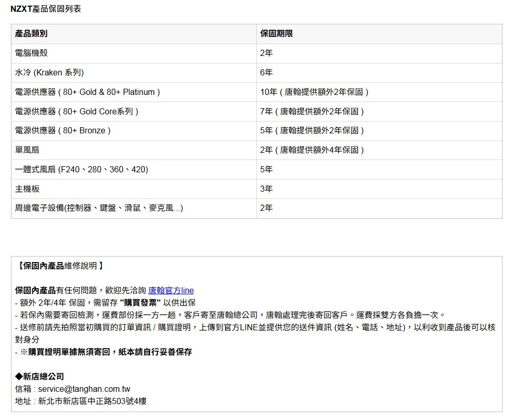
Task: Click 水冷 (Kraken 系列) cell
Action: tap(134, 73)
